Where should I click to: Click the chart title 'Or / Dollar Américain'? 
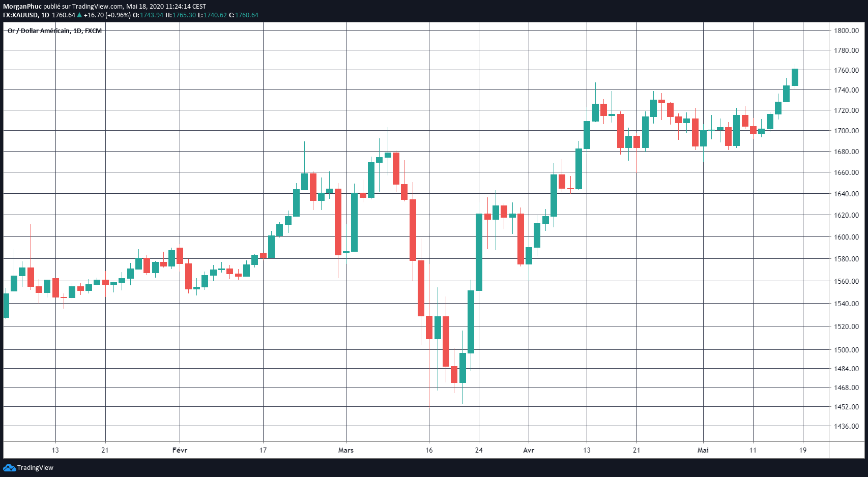39,31
